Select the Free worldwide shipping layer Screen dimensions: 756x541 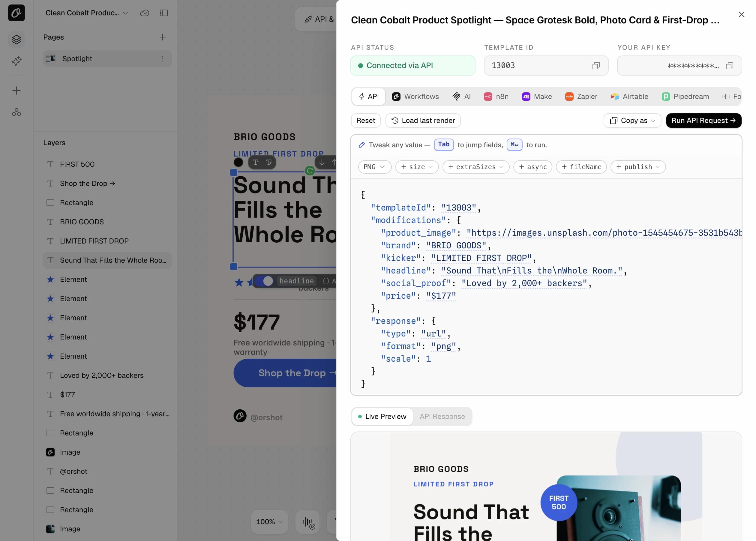coord(107,414)
